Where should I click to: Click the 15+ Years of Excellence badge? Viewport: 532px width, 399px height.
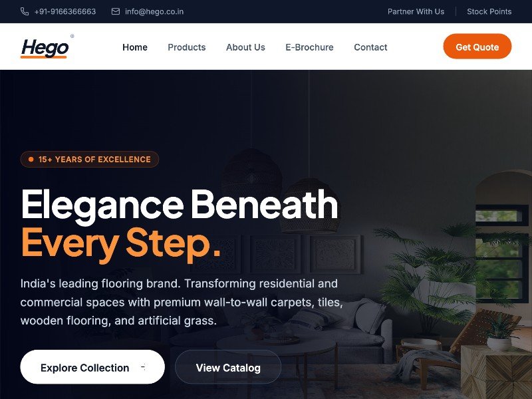(x=90, y=159)
